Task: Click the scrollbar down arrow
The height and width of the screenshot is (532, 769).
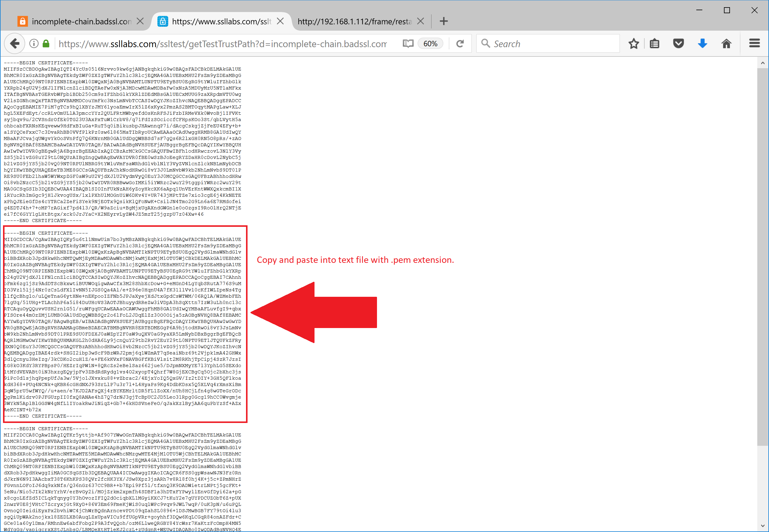Action: [x=763, y=526]
